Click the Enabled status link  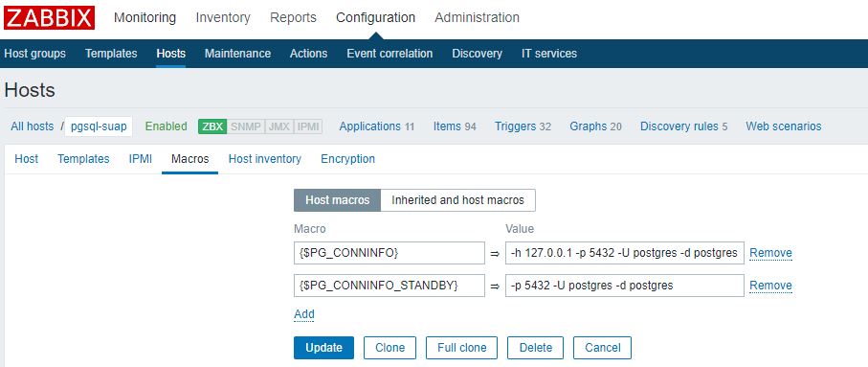click(167, 126)
